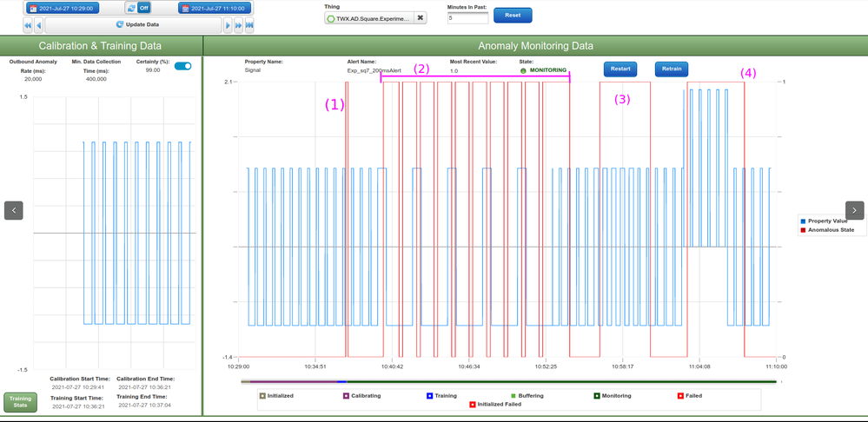
Task: Click the Restart button
Action: (x=620, y=69)
